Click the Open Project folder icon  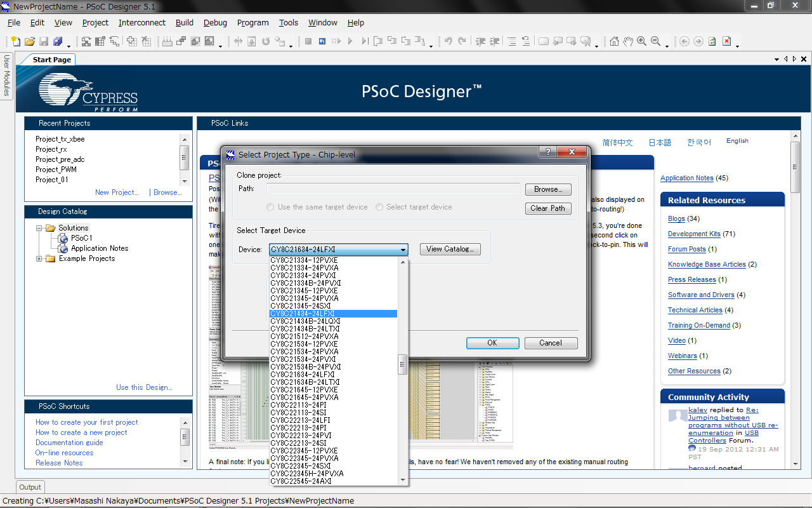pyautogui.click(x=30, y=41)
